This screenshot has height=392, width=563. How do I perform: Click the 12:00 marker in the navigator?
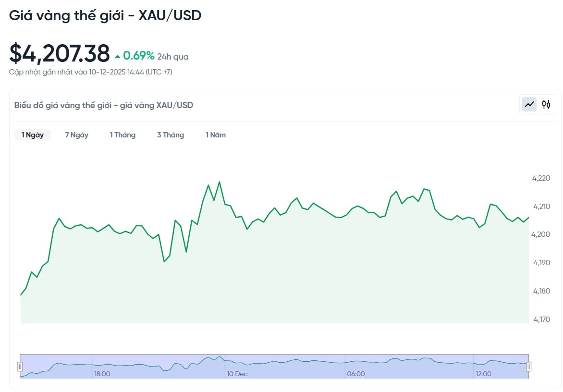click(x=483, y=374)
